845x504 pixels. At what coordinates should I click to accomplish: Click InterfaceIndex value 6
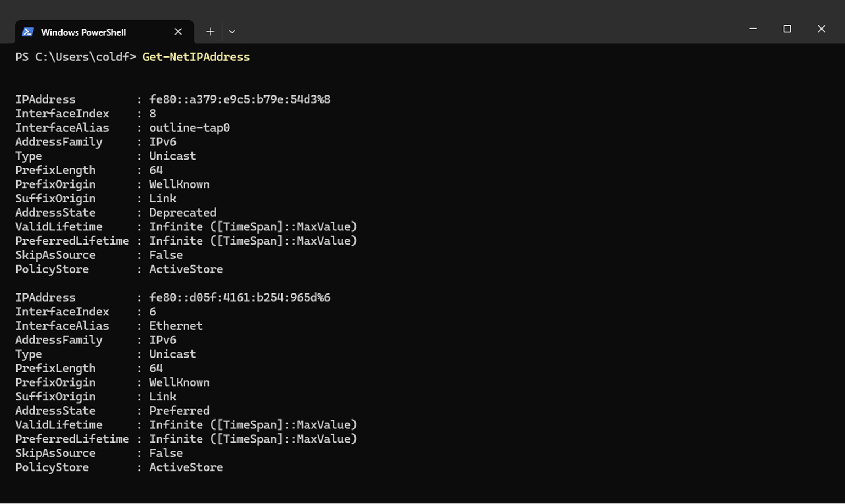153,312
